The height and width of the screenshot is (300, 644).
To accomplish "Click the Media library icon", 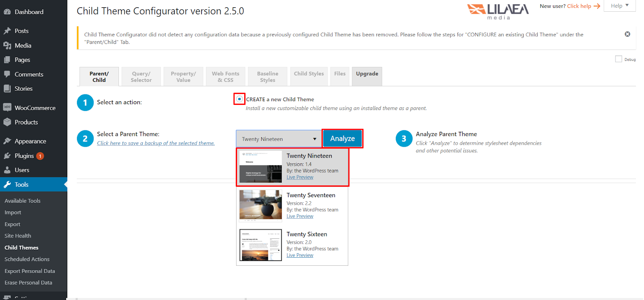I will [x=7, y=46].
